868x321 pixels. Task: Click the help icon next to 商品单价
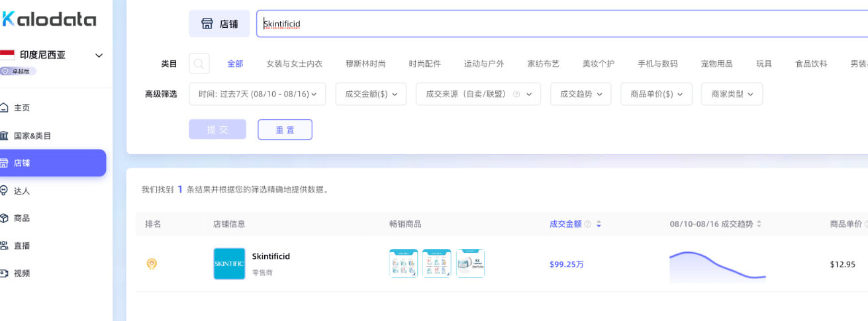tap(866, 224)
